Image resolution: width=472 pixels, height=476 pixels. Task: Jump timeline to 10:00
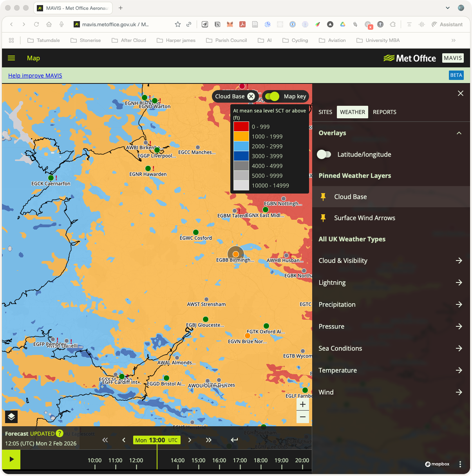point(95,460)
